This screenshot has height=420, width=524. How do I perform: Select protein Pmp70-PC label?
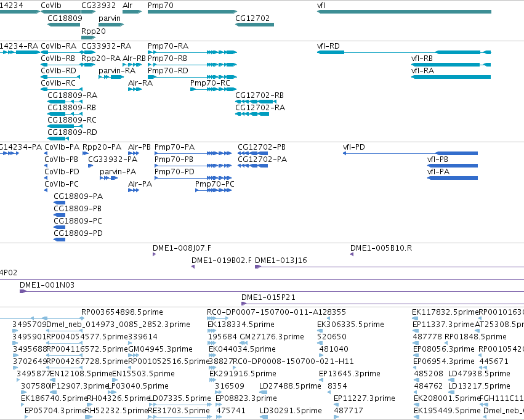[215, 184]
